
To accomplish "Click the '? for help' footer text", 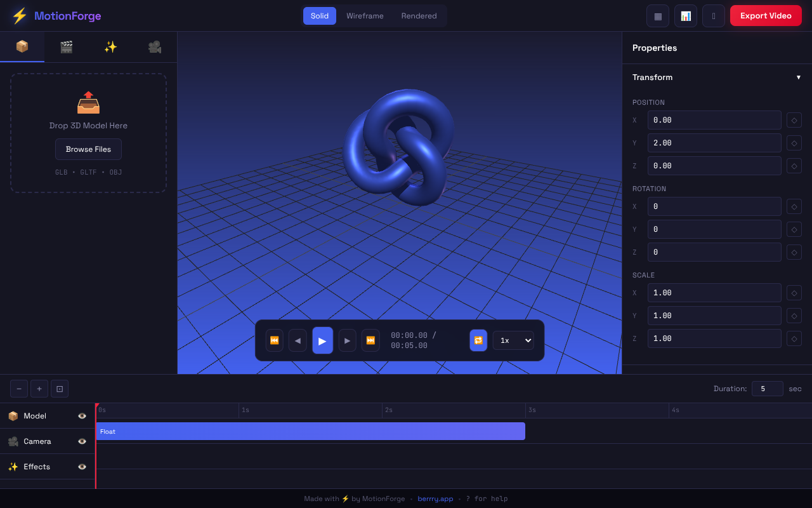I will pyautogui.click(x=487, y=498).
